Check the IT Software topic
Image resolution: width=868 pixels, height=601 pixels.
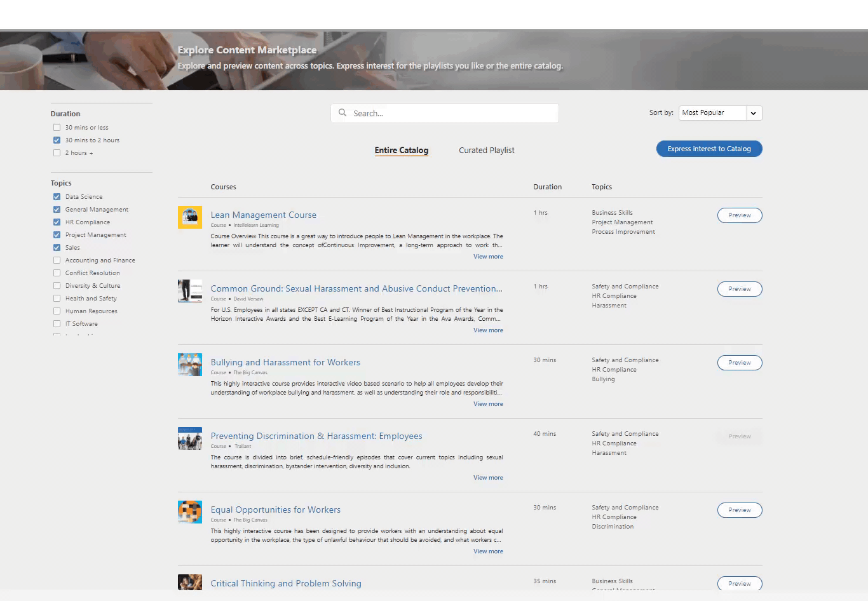pyautogui.click(x=57, y=324)
